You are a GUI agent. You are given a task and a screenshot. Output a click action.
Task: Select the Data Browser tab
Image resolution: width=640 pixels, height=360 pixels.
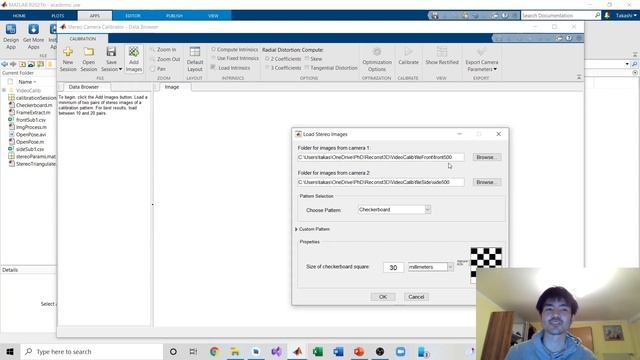coord(84,87)
